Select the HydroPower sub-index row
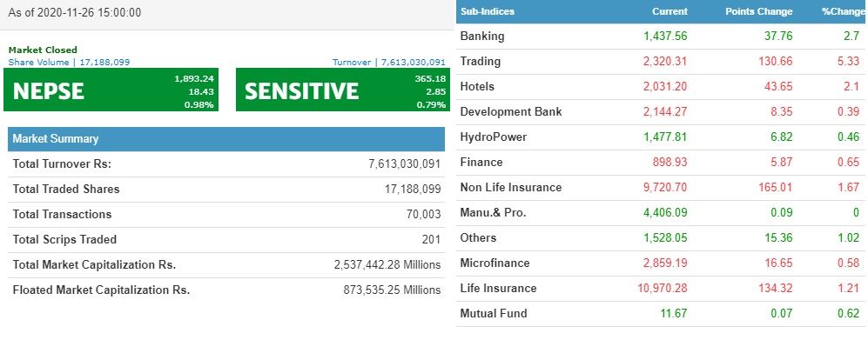The height and width of the screenshot is (340, 868). (x=662, y=137)
